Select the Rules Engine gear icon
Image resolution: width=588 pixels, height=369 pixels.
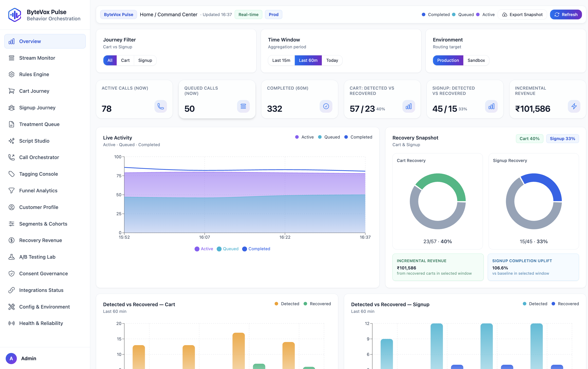pyautogui.click(x=12, y=74)
